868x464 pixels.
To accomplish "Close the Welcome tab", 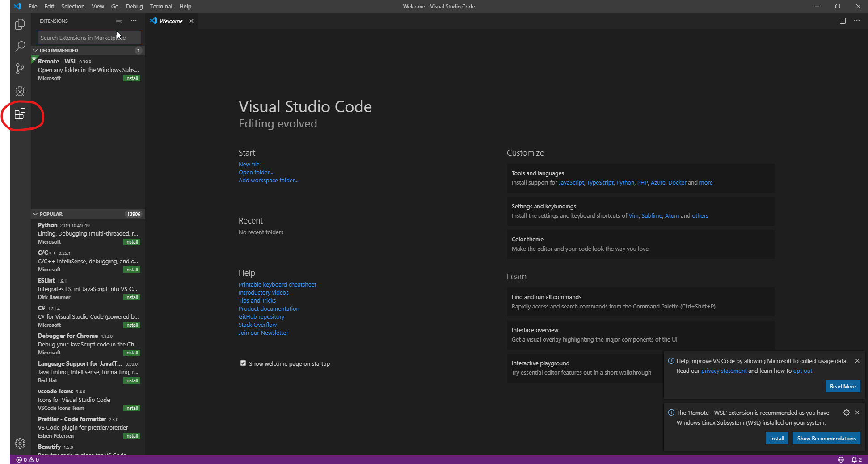I will 191,21.
